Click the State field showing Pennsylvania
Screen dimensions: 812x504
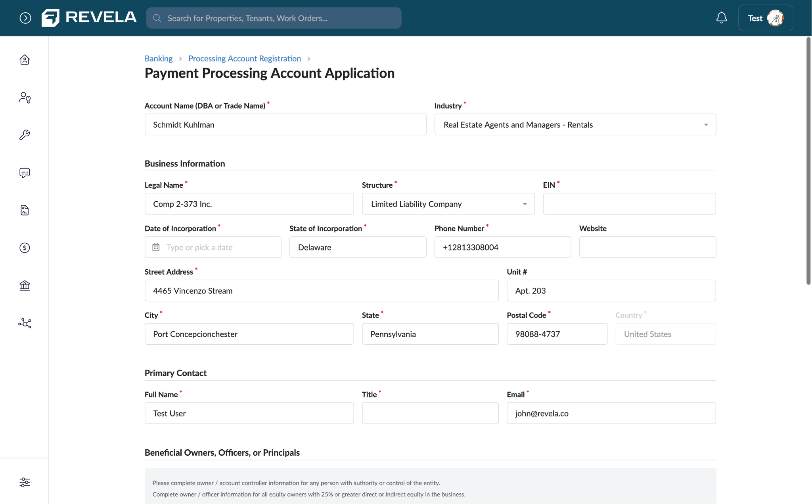[430, 334]
